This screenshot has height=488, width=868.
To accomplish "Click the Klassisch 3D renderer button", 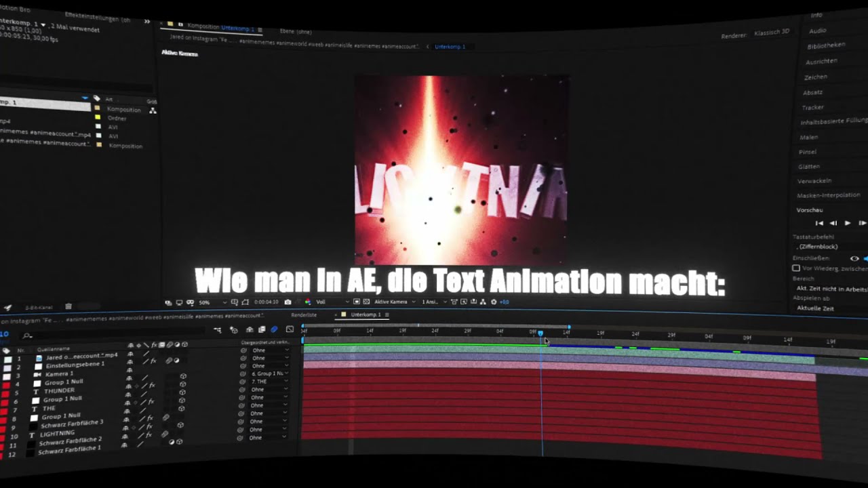I will pos(772,32).
